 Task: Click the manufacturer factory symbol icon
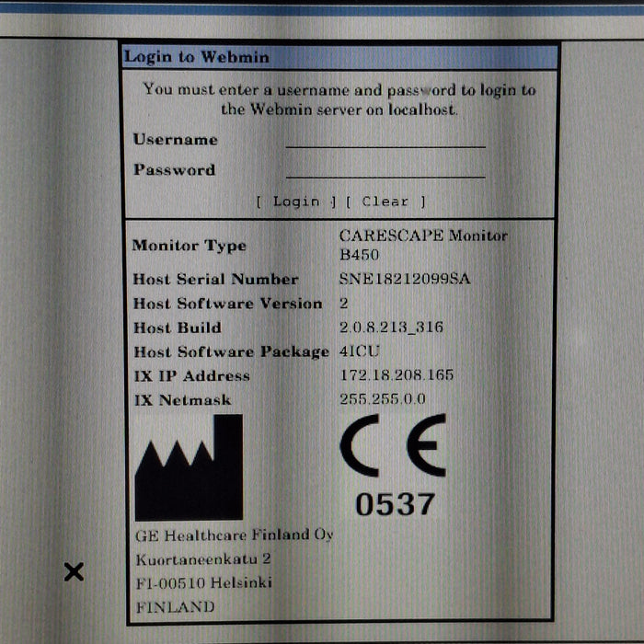click(189, 467)
